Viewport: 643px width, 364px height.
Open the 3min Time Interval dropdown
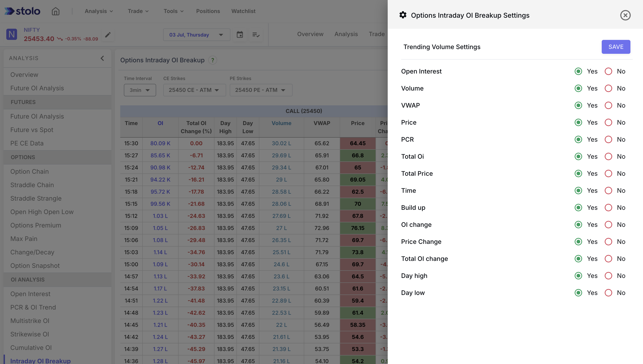pos(140,90)
